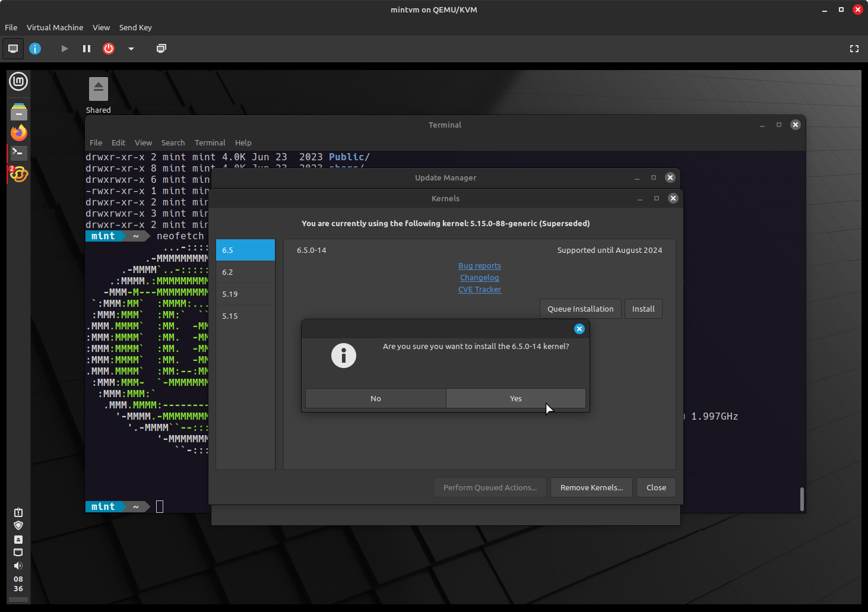Click Remove Kernels button

coord(591,487)
